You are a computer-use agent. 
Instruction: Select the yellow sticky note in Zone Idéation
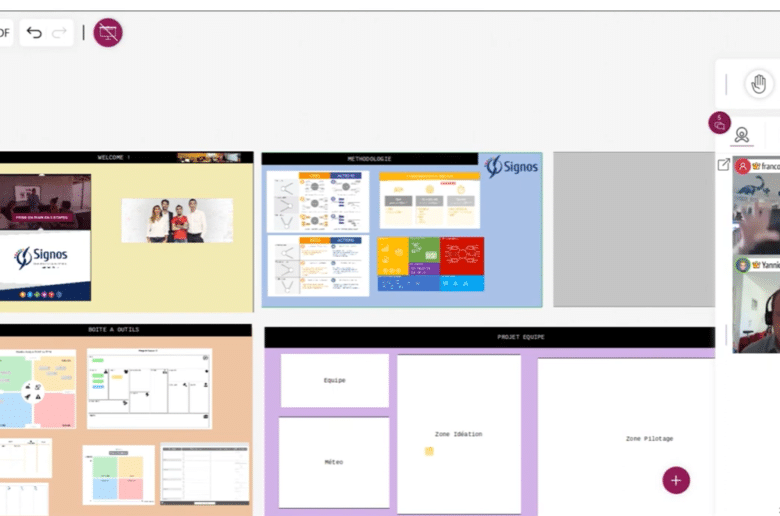click(429, 451)
